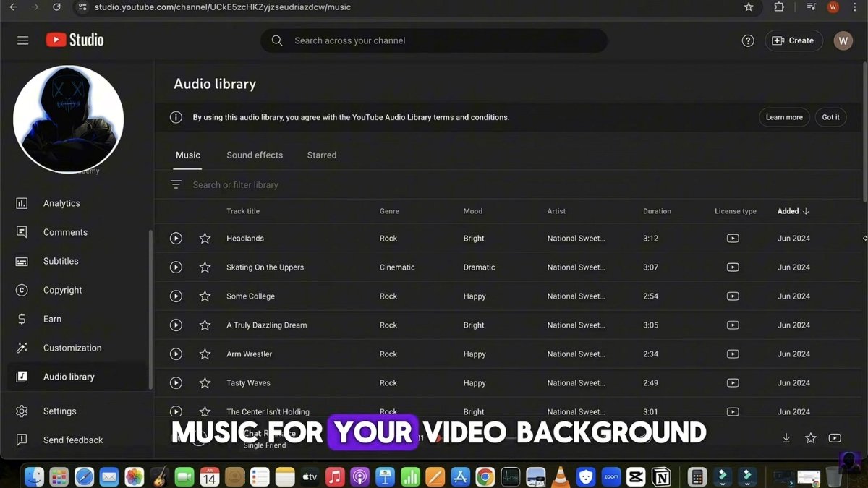868x488 pixels.
Task: Select Earn in the sidebar
Action: [52, 319]
